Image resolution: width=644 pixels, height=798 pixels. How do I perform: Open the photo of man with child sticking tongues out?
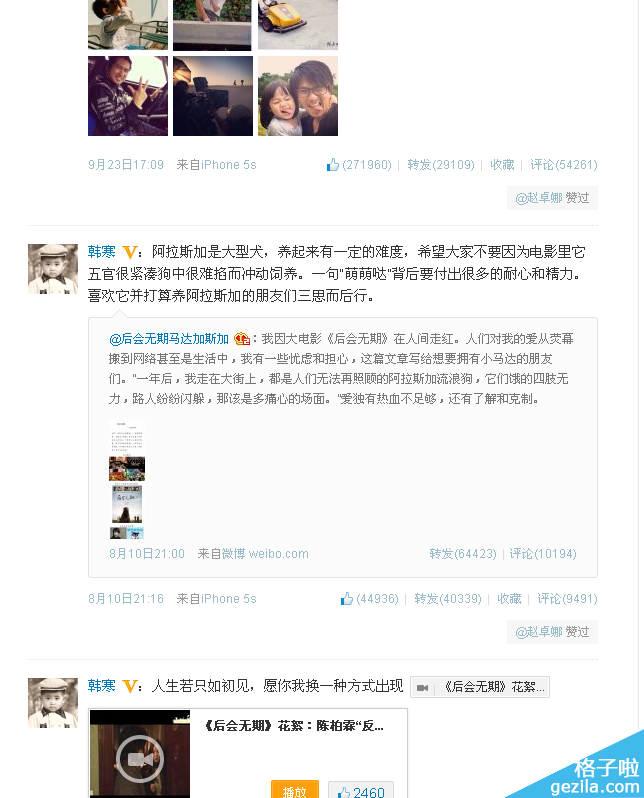click(x=298, y=96)
